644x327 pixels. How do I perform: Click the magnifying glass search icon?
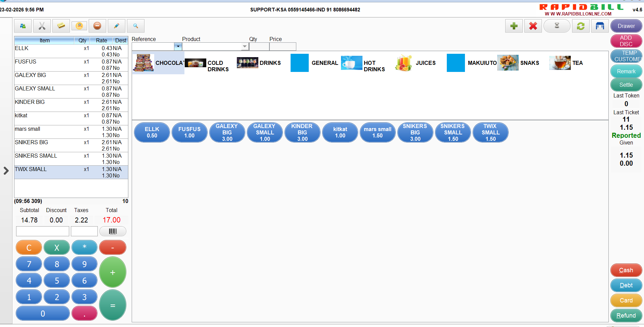coord(136,26)
